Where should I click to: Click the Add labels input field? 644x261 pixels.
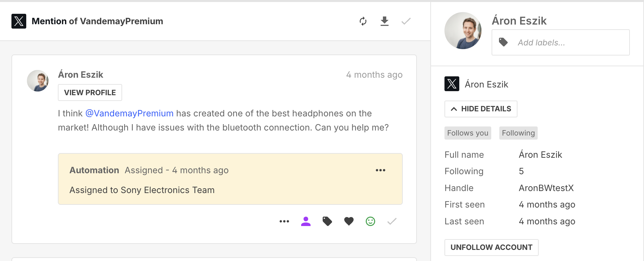tap(561, 42)
